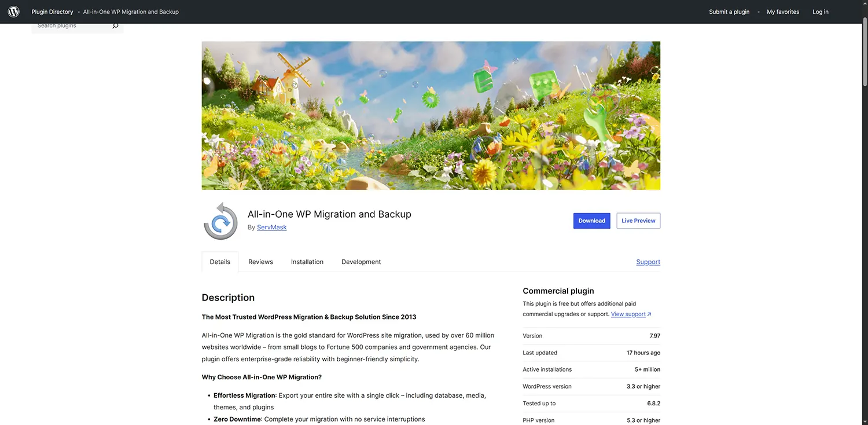This screenshot has height=425, width=868.
Task: Click the Plugin Directory breadcrumb
Action: pyautogui.click(x=52, y=12)
